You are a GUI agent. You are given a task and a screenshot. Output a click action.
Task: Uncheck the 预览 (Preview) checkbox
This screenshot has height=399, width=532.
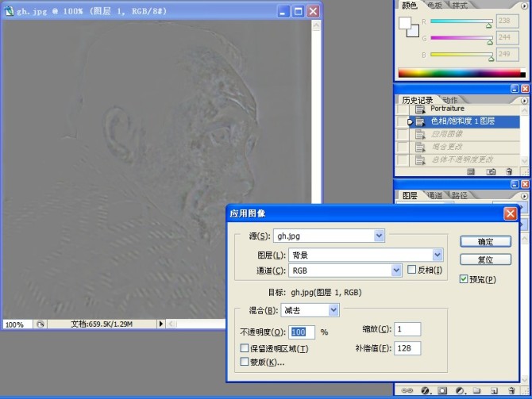click(464, 279)
